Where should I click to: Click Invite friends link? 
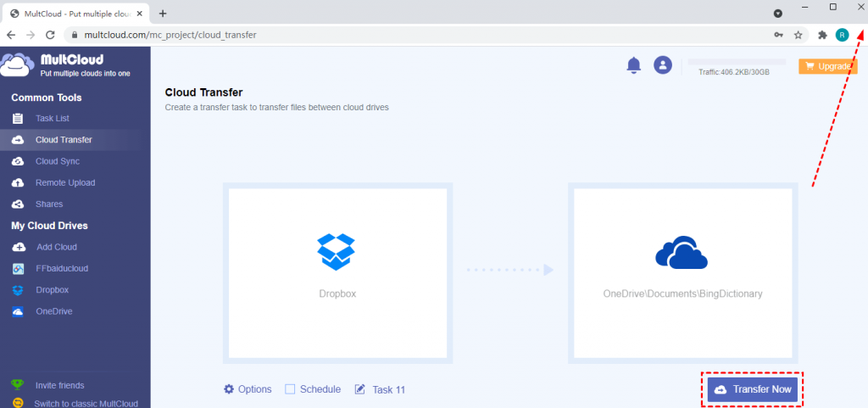pos(60,385)
